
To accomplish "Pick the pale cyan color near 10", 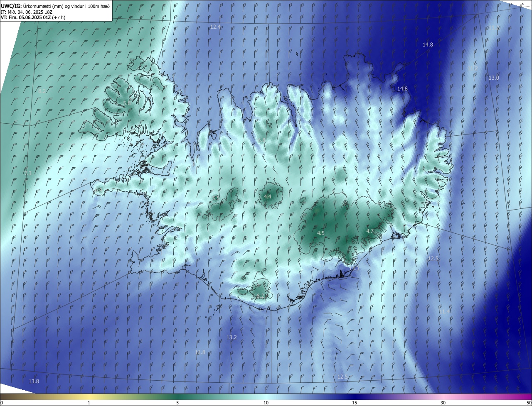I will click(x=266, y=396).
